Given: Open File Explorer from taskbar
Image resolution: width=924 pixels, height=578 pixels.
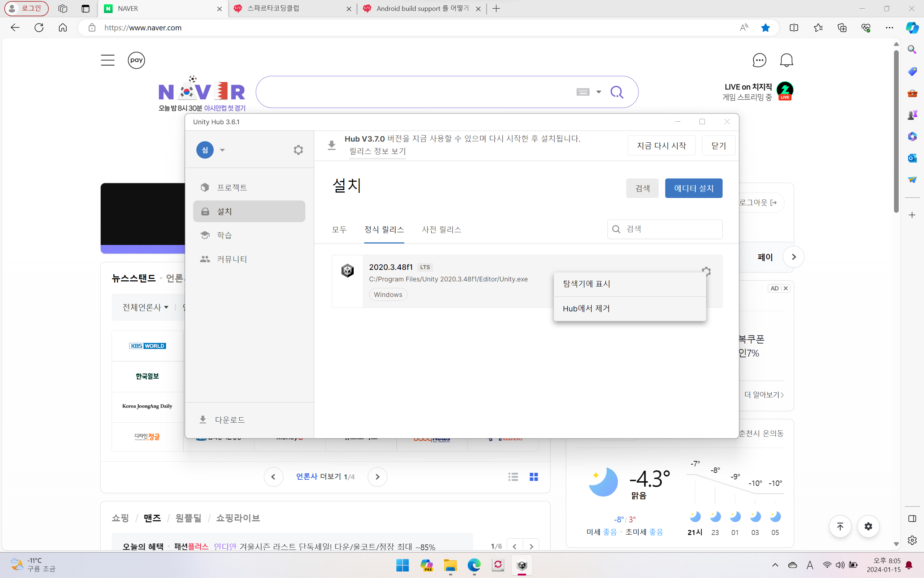Looking at the screenshot, I should 450,565.
